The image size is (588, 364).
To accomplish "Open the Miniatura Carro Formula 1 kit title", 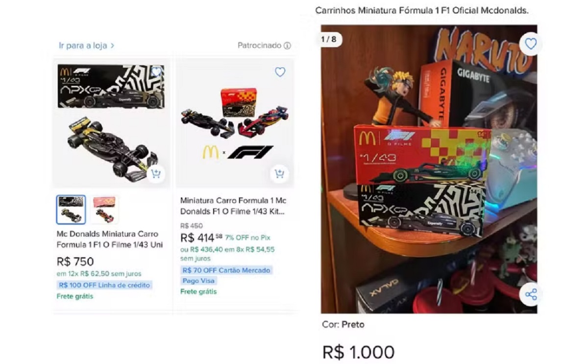I will 233,206.
